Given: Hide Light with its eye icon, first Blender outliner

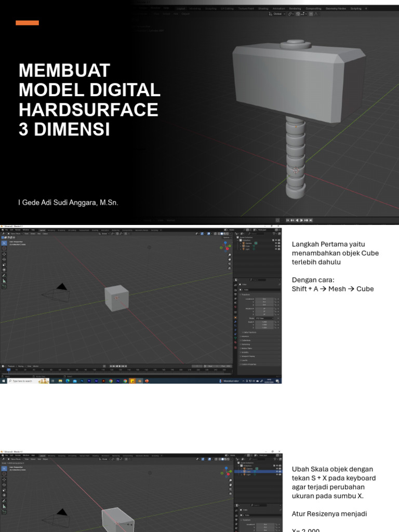Looking at the screenshot, I should [276, 249].
